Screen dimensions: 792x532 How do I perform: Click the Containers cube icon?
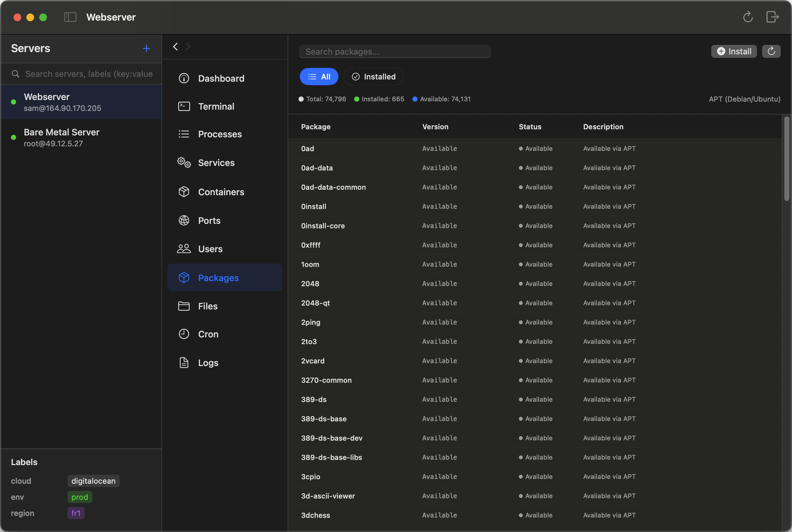tap(184, 192)
